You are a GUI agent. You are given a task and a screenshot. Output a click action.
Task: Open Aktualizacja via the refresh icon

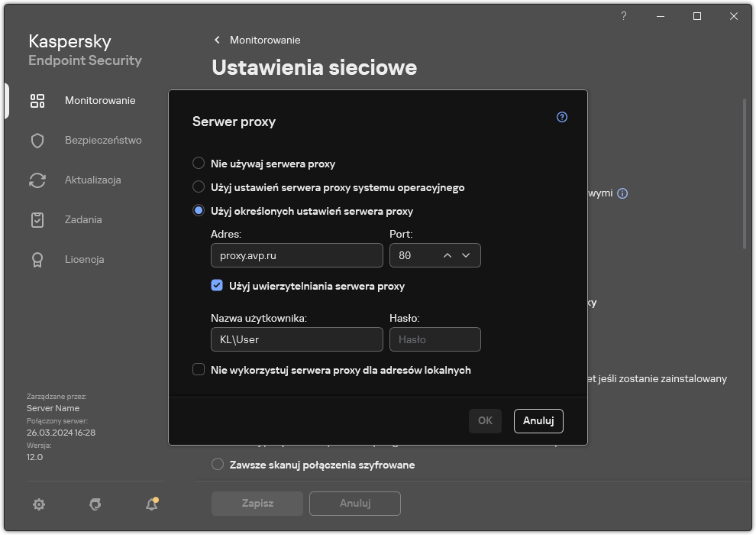(x=37, y=180)
